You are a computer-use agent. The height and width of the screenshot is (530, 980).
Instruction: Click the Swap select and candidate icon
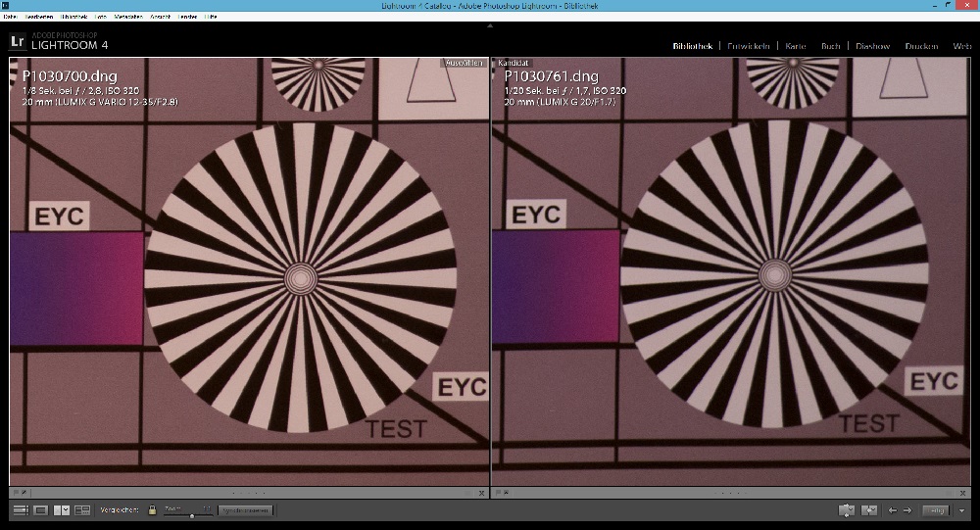847,510
